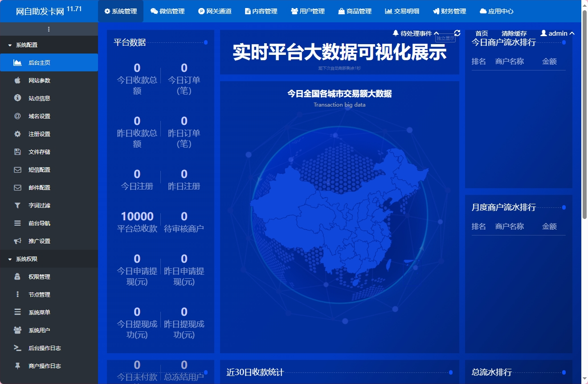Click the icon beside 权限管理
Image resolution: width=588 pixels, height=384 pixels.
pos(17,277)
